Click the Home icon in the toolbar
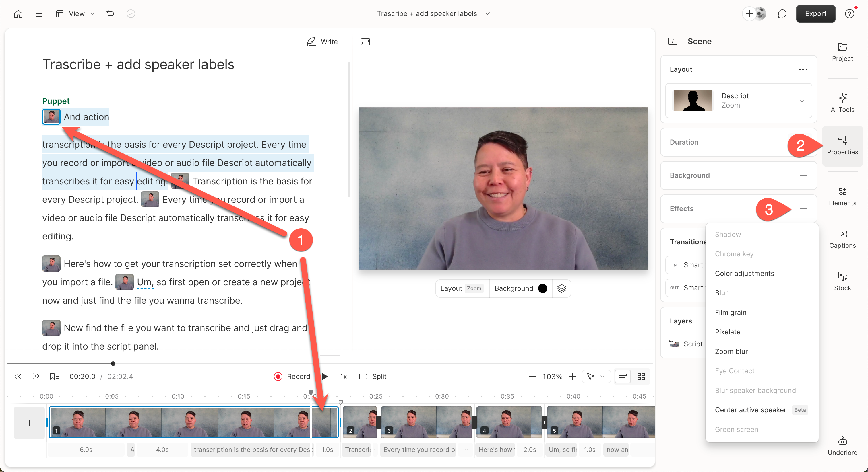 click(18, 14)
